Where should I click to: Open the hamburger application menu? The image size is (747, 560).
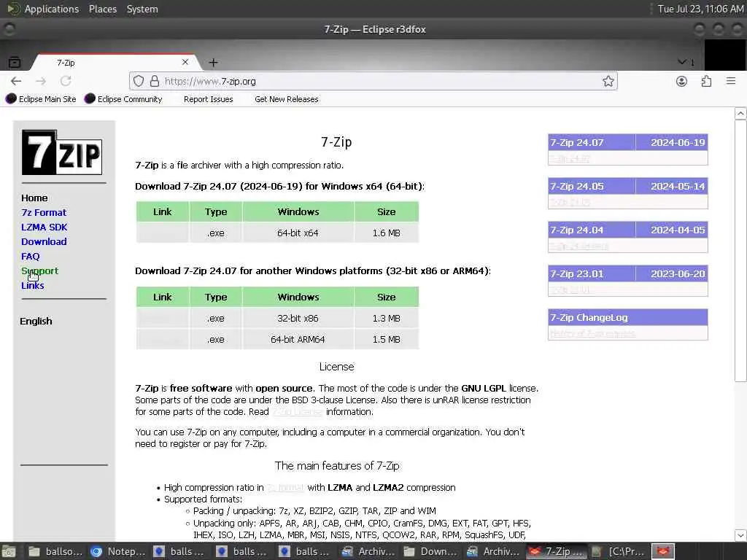pyautogui.click(x=731, y=82)
